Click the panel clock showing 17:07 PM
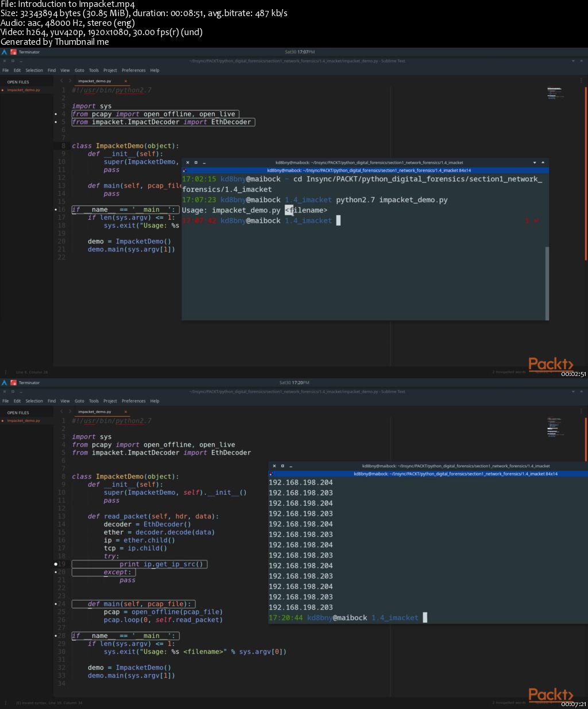This screenshot has height=709, width=588. click(300, 52)
